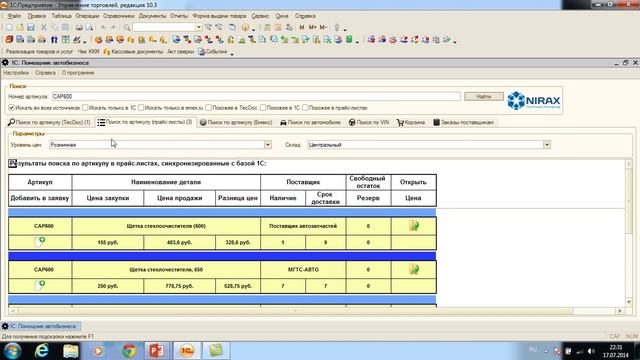The height and width of the screenshot is (360, 640).
Task: Click the Print preview toolbar icon
Action: click(89, 27)
